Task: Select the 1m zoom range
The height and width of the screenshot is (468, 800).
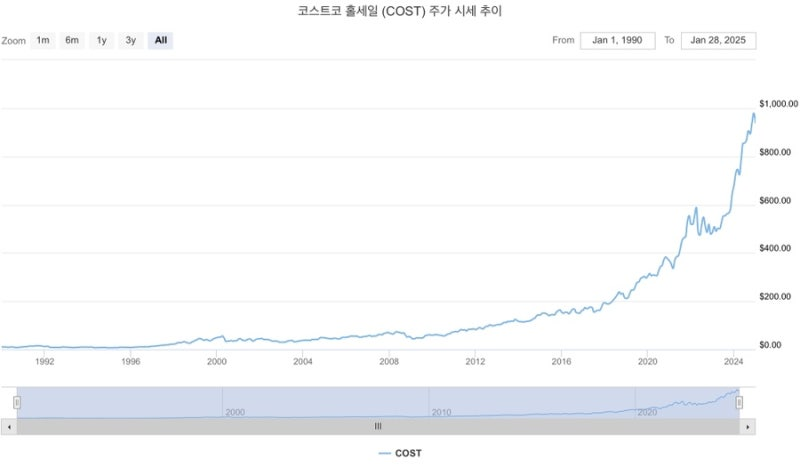Action: [x=43, y=40]
